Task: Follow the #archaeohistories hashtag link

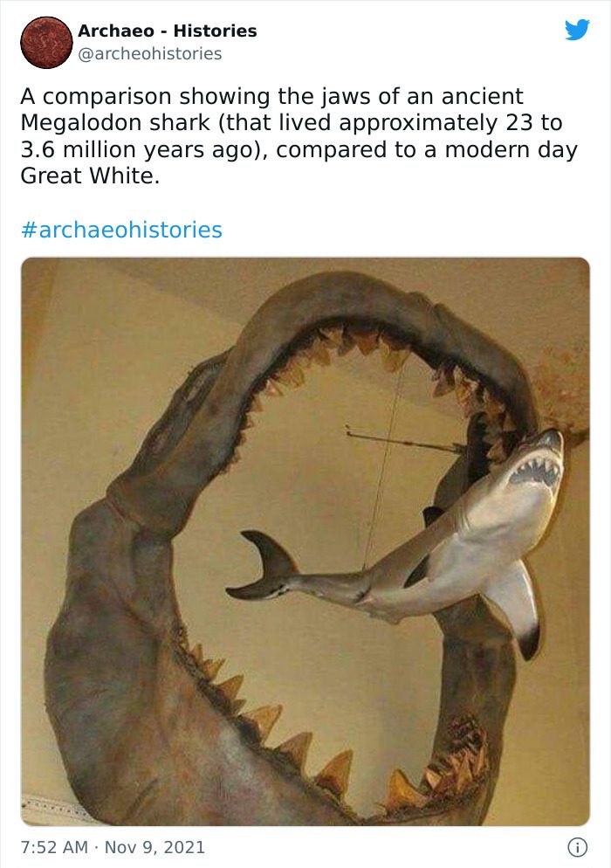Action: pos(121,230)
